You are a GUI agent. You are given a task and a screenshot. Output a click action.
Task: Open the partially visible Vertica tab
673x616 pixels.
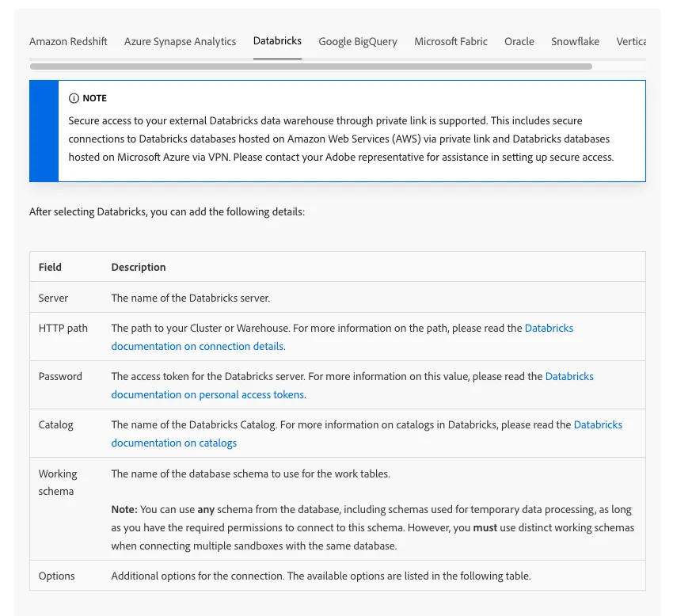pyautogui.click(x=631, y=42)
